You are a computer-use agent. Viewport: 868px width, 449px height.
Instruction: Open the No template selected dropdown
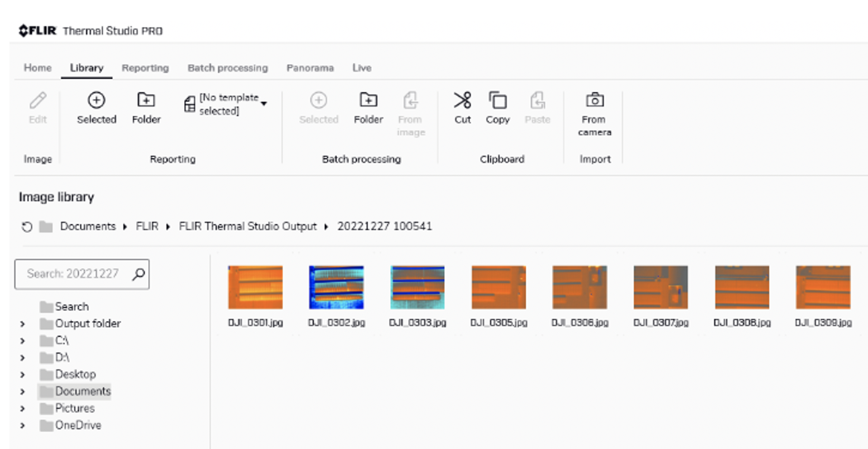(263, 104)
